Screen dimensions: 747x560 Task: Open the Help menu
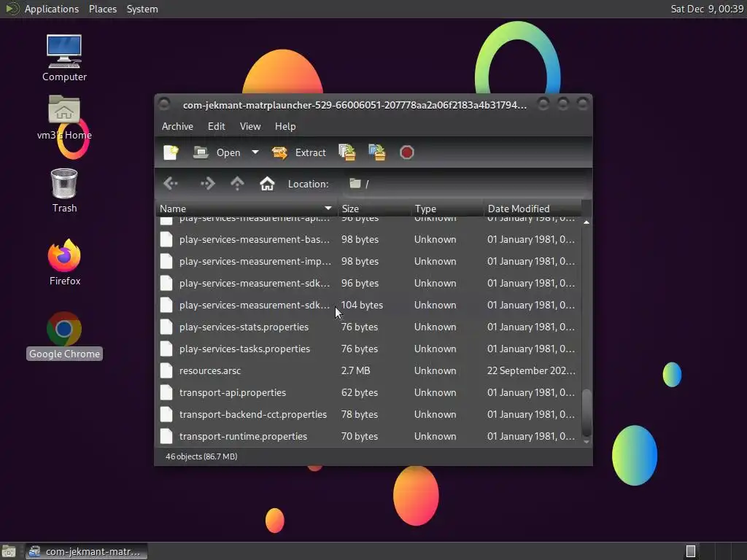click(285, 126)
